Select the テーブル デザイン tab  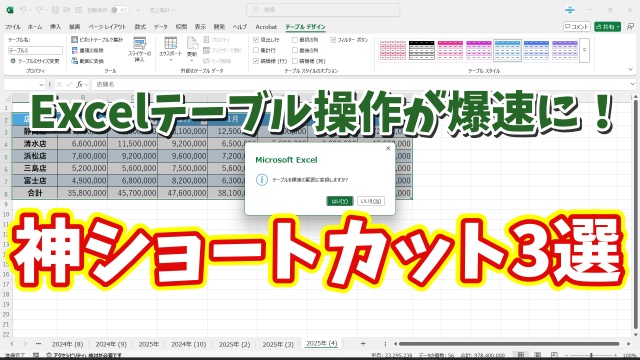click(305, 27)
